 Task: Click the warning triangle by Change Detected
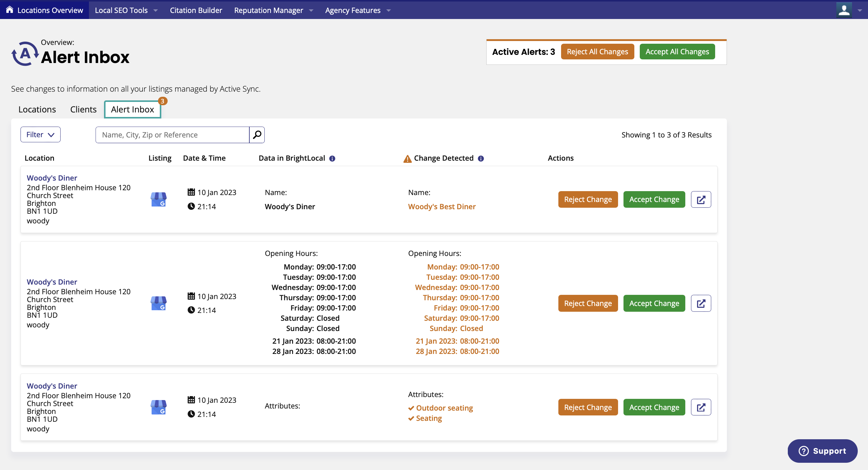(407, 159)
